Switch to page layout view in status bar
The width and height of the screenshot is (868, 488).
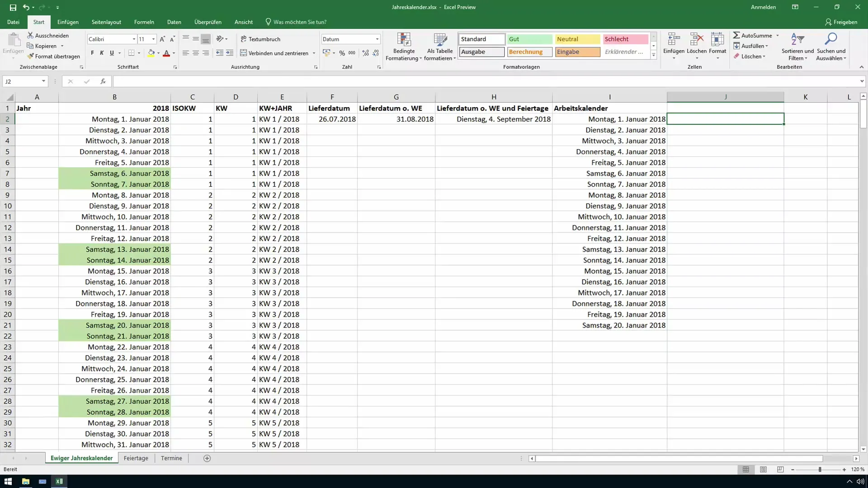point(763,469)
